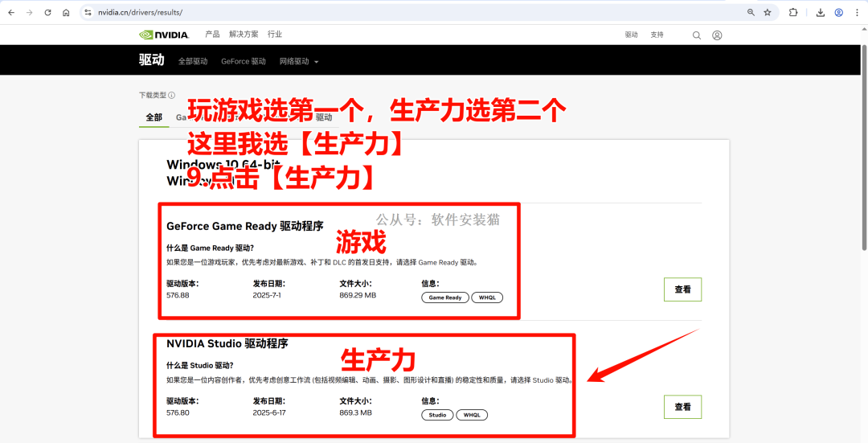Open the NVIDIA site search icon
Image resolution: width=868 pixels, height=443 pixels.
click(x=697, y=35)
